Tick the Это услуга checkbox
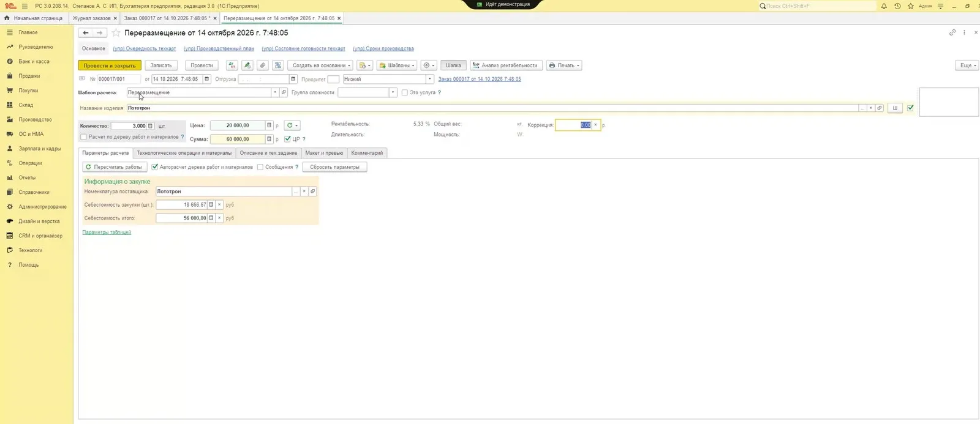Viewport: 980px width, 424px height. [405, 92]
